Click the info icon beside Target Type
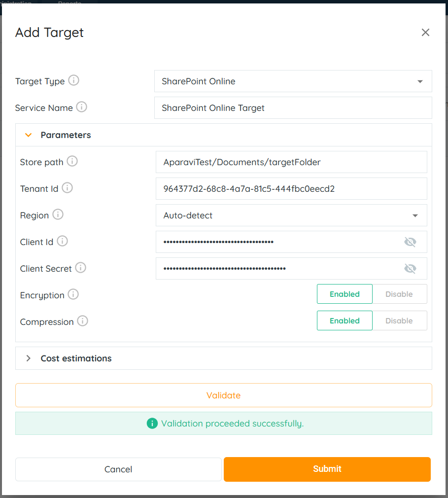 [73, 80]
